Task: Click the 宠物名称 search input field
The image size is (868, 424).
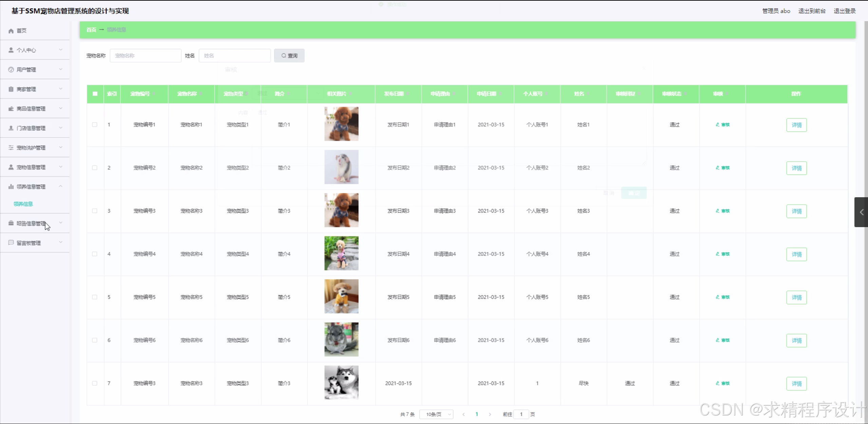Action: click(x=146, y=56)
